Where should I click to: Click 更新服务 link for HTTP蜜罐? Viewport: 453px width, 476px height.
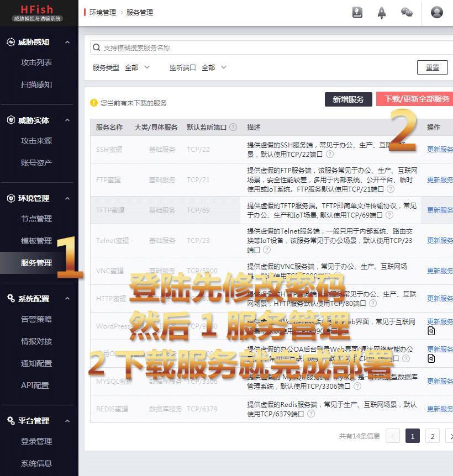click(x=440, y=298)
